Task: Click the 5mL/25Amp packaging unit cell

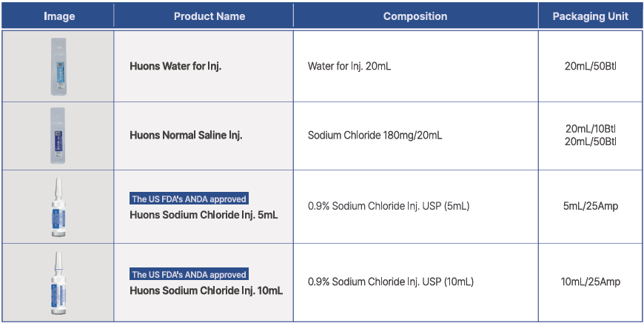Action: (590, 207)
